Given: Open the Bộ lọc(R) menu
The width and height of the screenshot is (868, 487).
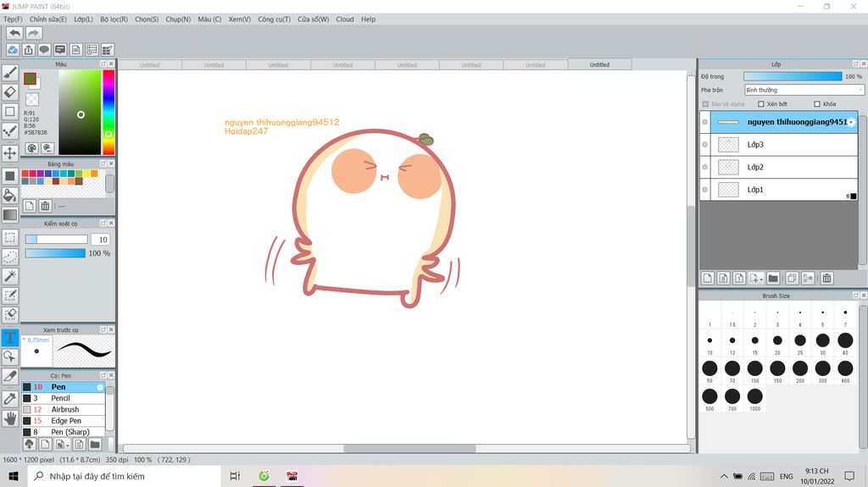Looking at the screenshot, I should tap(114, 19).
